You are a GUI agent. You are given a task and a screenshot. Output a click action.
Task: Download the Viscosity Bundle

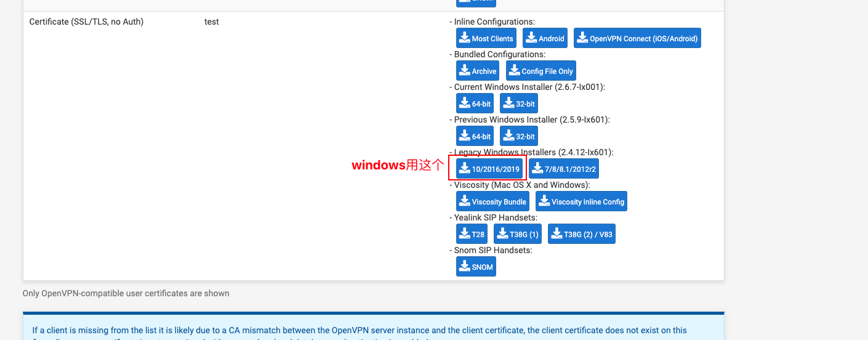point(492,201)
